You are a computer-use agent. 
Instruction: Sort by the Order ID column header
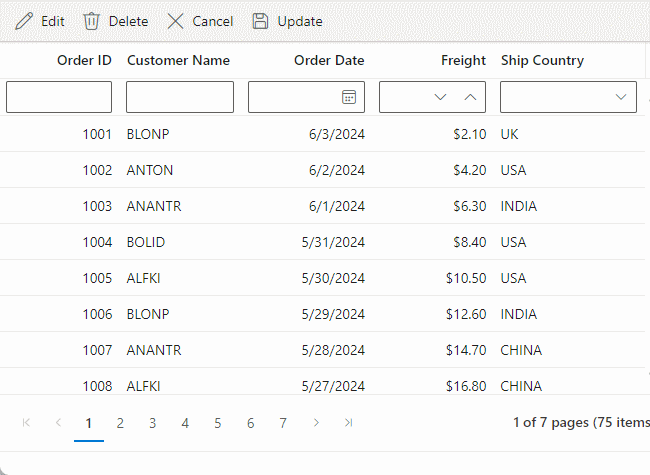click(84, 61)
